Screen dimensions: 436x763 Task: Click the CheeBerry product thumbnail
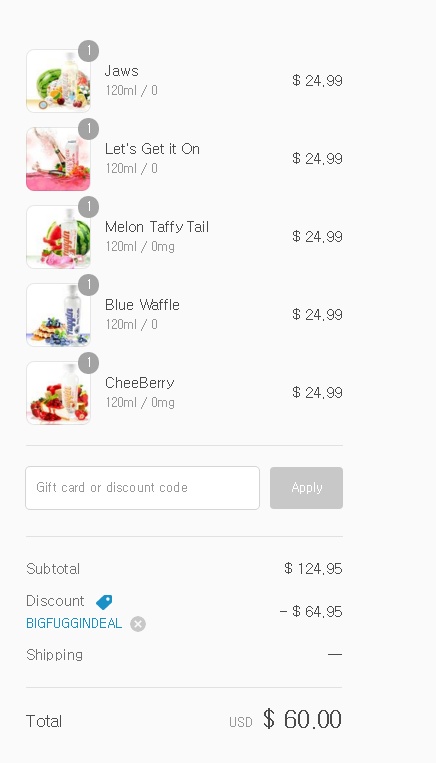(58, 393)
